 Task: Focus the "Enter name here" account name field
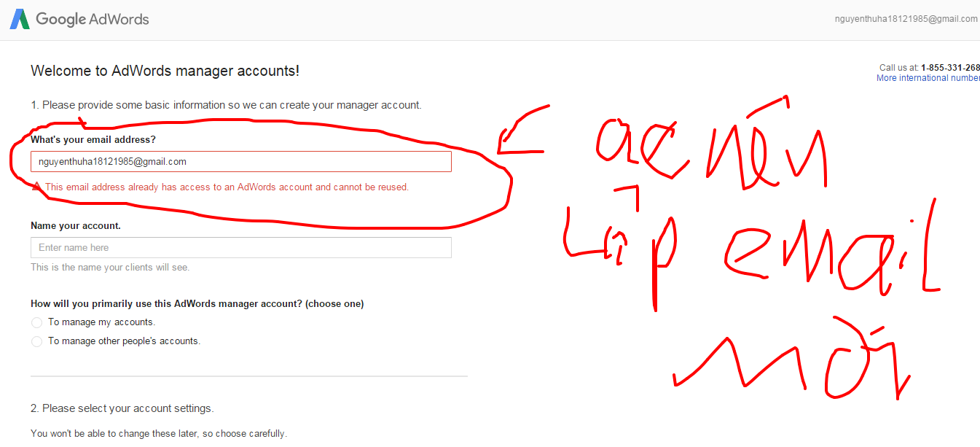(241, 248)
